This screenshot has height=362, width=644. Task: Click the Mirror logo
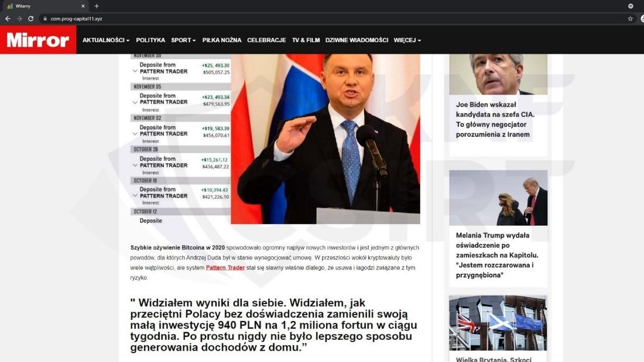coord(38,40)
